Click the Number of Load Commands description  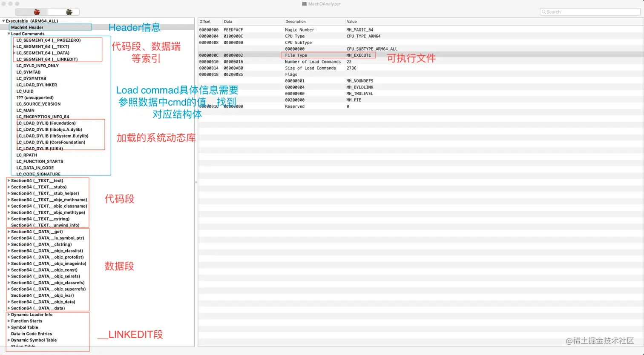313,62
